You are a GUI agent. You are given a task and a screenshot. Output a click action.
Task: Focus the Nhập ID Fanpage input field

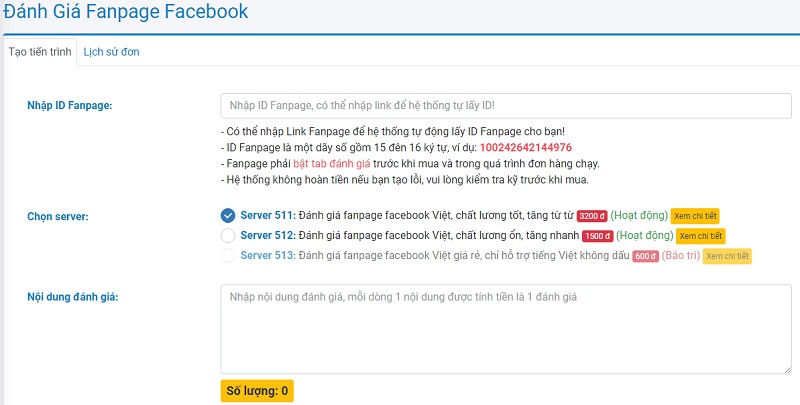[x=506, y=106]
